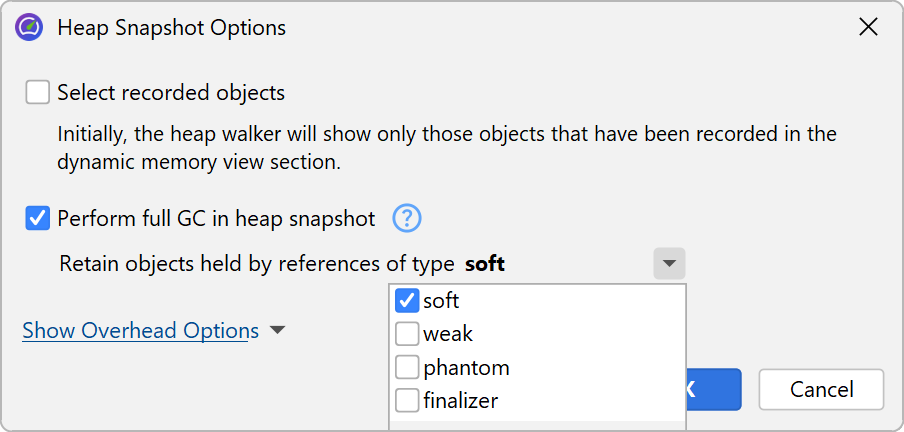Tick the phantom reference type option
Viewport: 904px width, 432px height.
(x=407, y=367)
